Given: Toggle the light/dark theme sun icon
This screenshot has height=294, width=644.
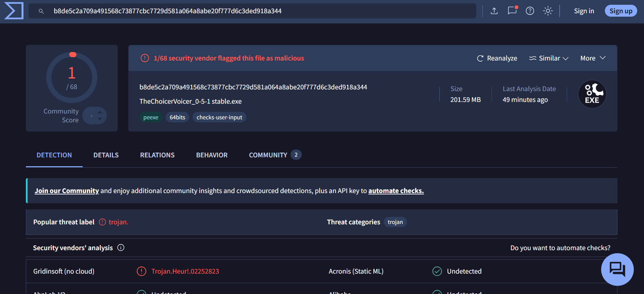Looking at the screenshot, I should pos(548,11).
